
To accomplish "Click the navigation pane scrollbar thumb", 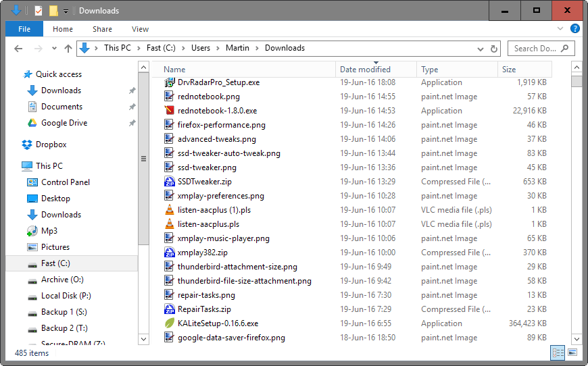I will point(143,159).
